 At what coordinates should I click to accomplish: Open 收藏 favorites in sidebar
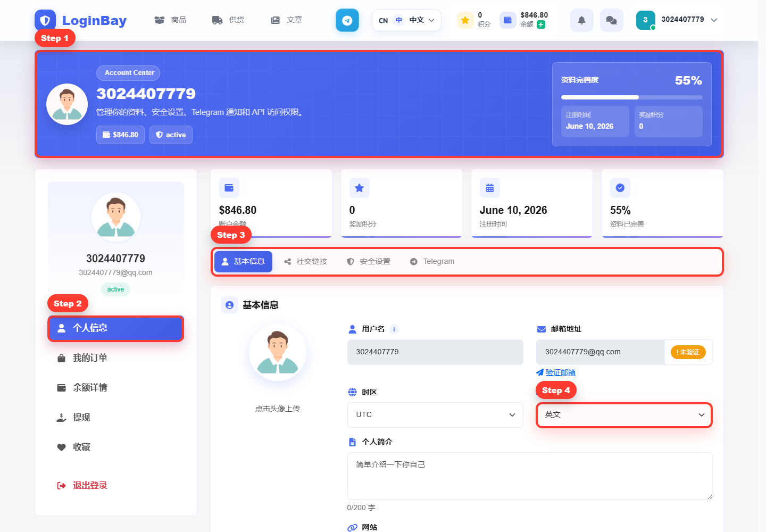click(x=116, y=447)
